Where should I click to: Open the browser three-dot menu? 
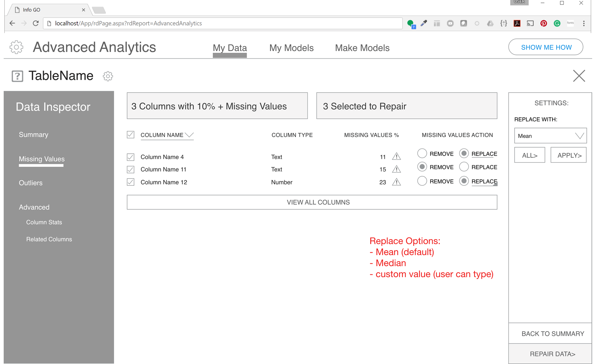tap(584, 23)
